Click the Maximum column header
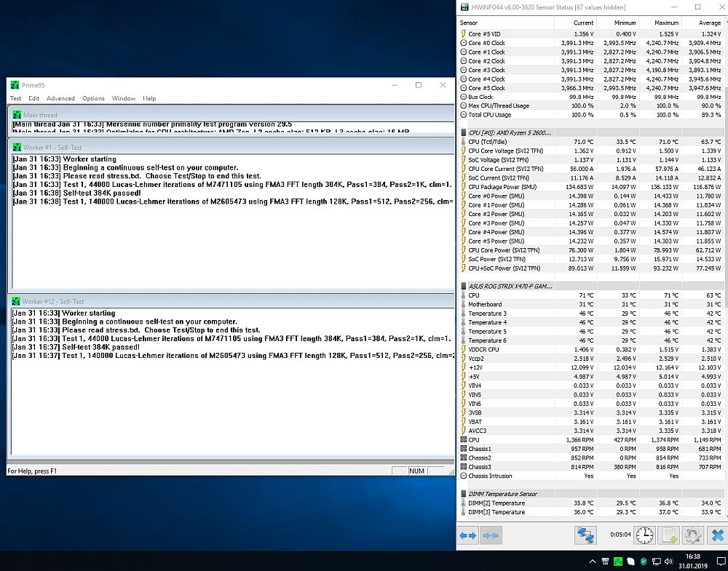The width and height of the screenshot is (728, 571). [x=660, y=23]
